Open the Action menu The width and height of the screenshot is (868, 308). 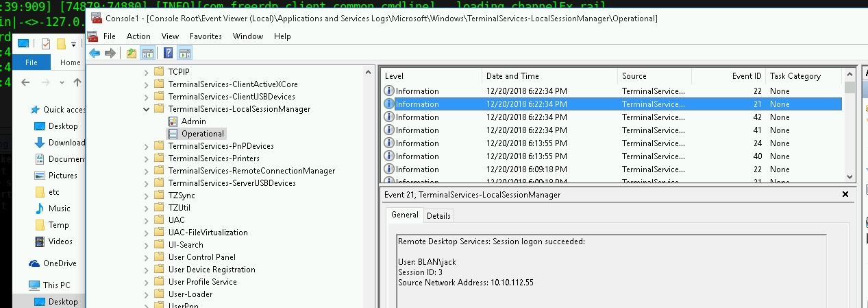tap(138, 36)
